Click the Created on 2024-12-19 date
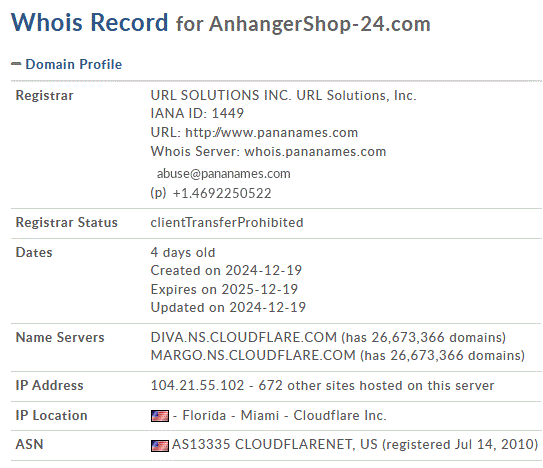The image size is (543, 468). click(226, 270)
